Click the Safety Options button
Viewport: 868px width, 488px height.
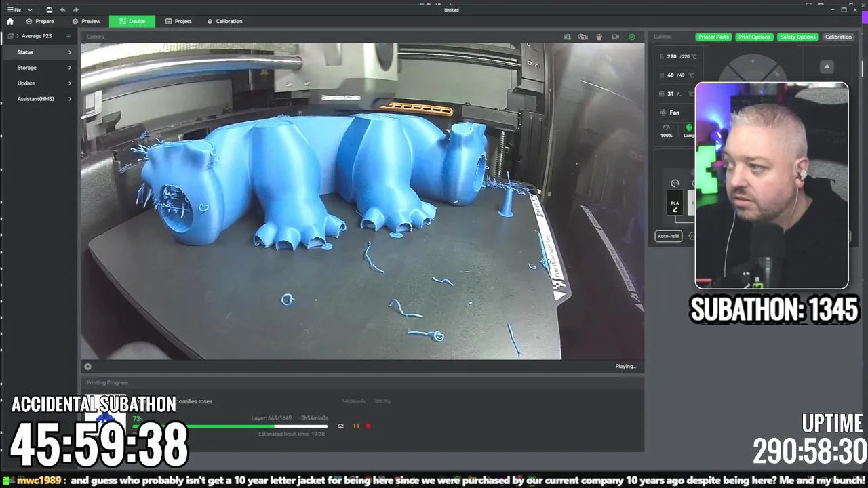797,37
